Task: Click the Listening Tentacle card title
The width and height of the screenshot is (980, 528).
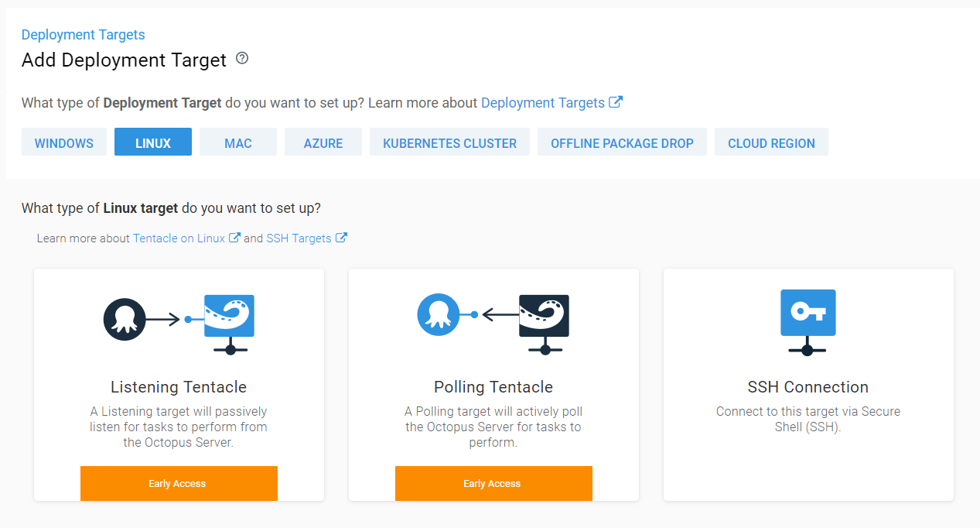Action: pos(179,387)
